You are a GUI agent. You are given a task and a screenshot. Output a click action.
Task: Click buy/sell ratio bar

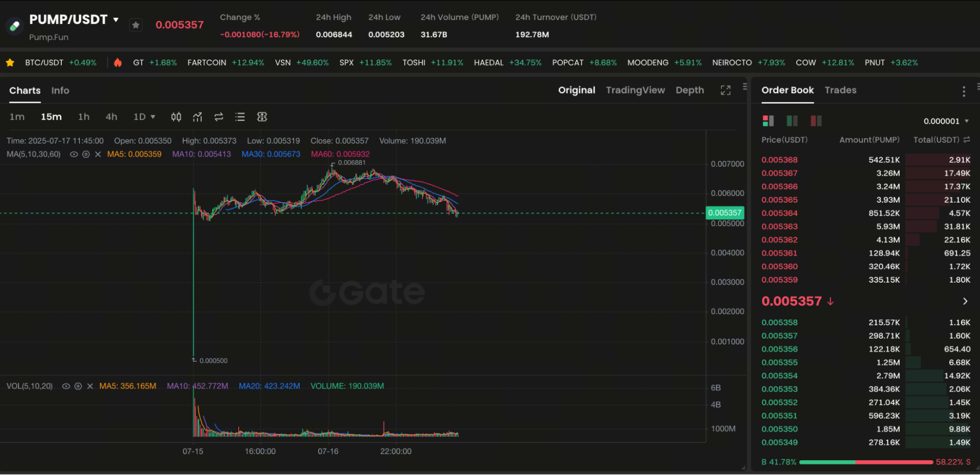click(866, 462)
